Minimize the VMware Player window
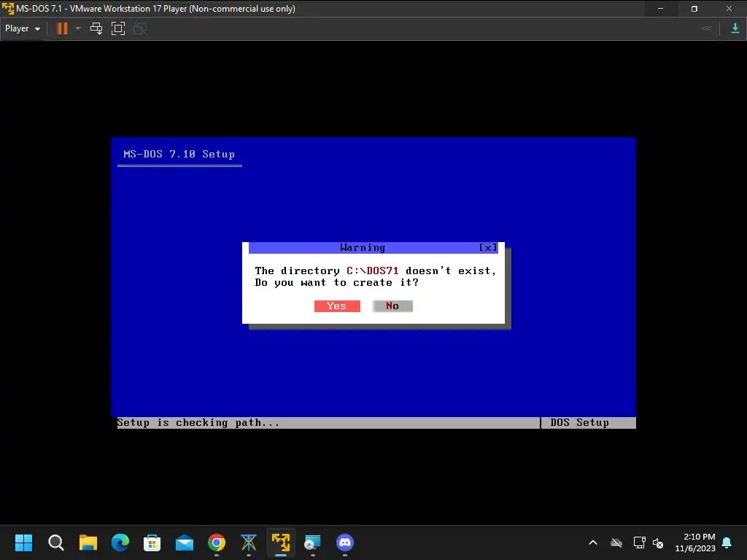This screenshot has height=560, width=747. coord(660,9)
